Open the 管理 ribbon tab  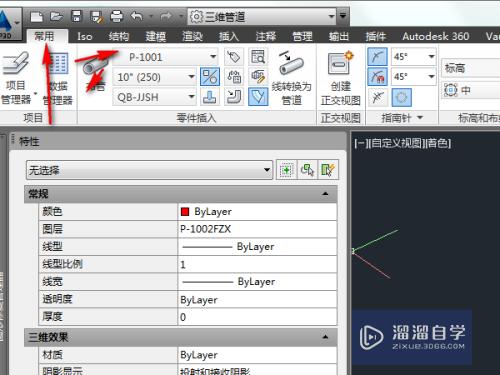coord(302,36)
